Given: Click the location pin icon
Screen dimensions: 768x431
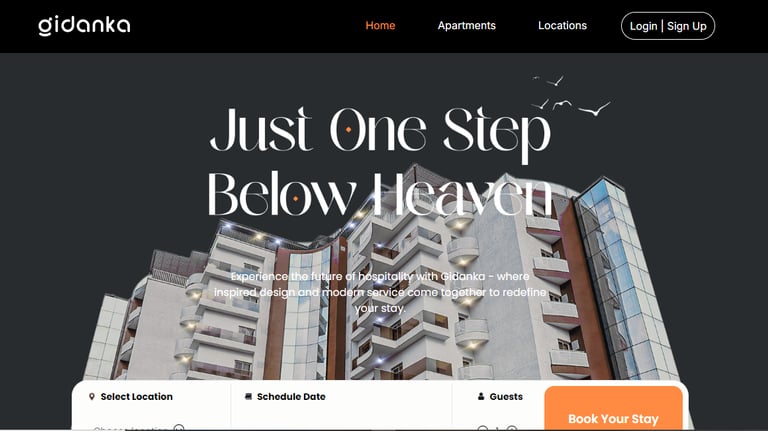Looking at the screenshot, I should pyautogui.click(x=92, y=397).
